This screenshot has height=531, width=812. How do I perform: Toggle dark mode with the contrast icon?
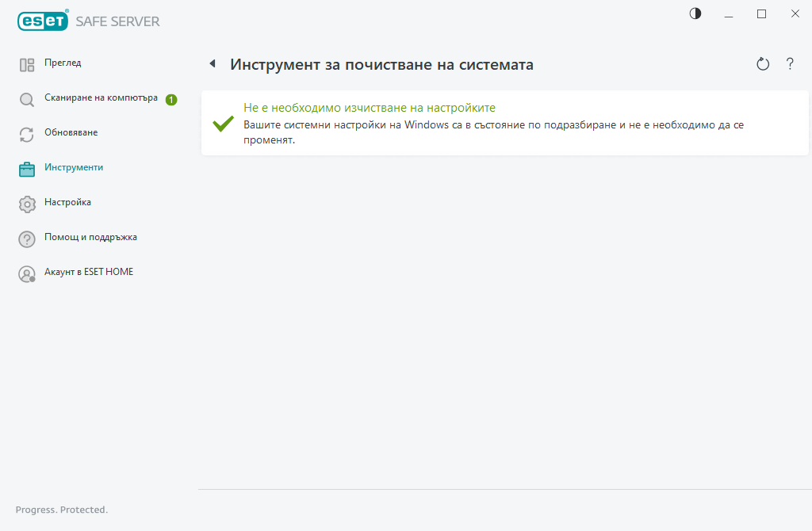click(695, 13)
